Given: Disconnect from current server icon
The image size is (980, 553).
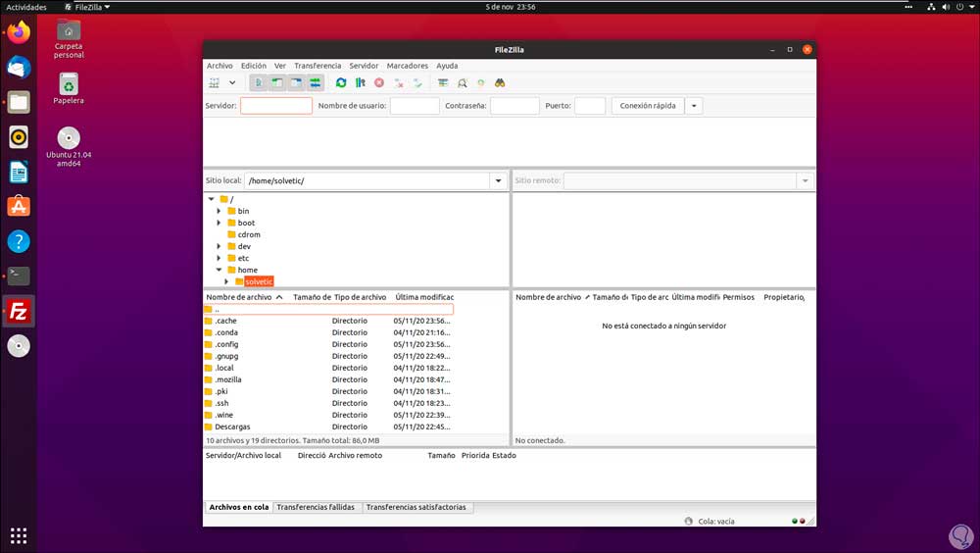Looking at the screenshot, I should point(398,82).
